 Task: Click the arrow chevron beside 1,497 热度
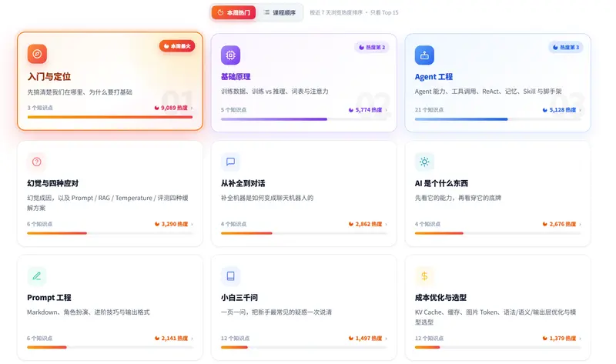387,339
